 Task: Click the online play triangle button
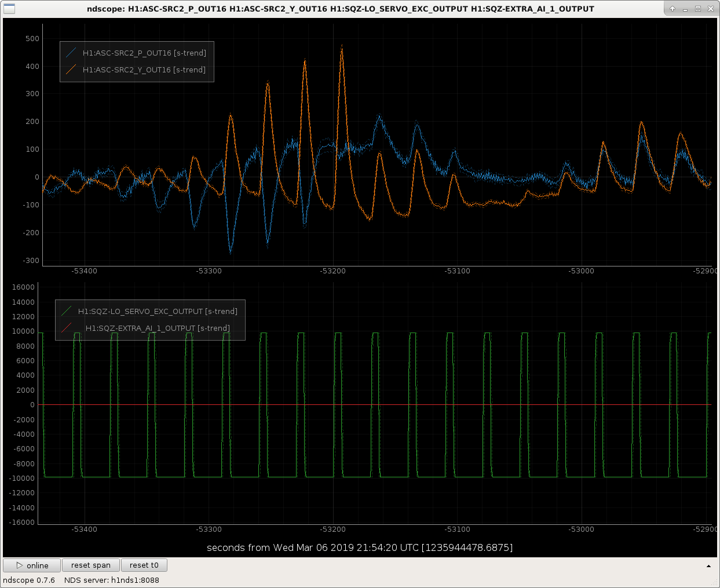(x=32, y=565)
